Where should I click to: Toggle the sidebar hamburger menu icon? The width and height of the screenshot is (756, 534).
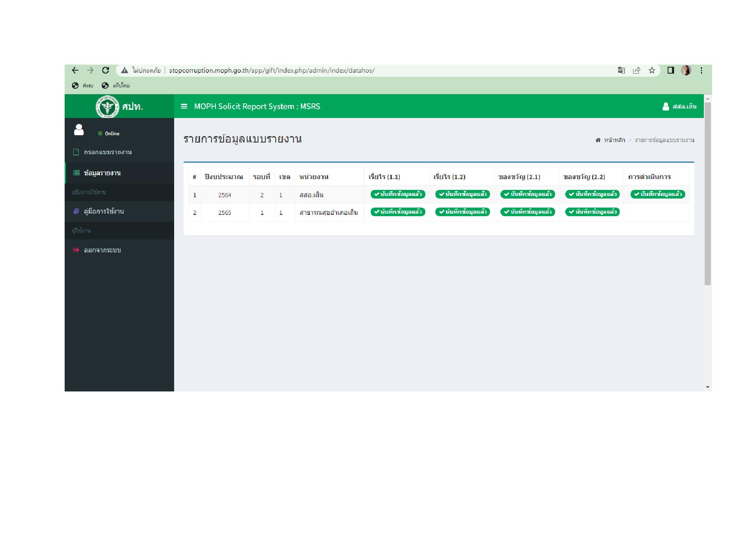(x=184, y=106)
